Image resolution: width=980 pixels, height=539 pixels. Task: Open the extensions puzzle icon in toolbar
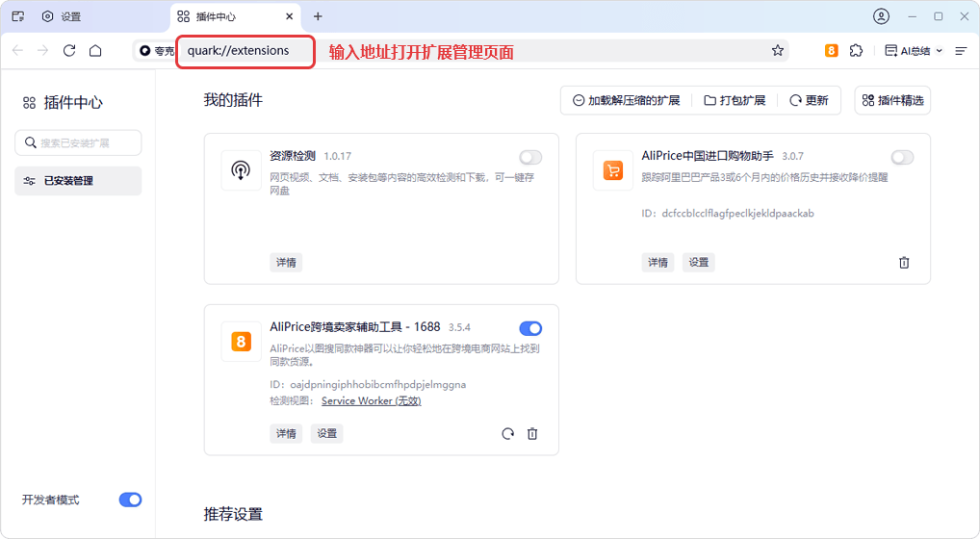pyautogui.click(x=856, y=51)
